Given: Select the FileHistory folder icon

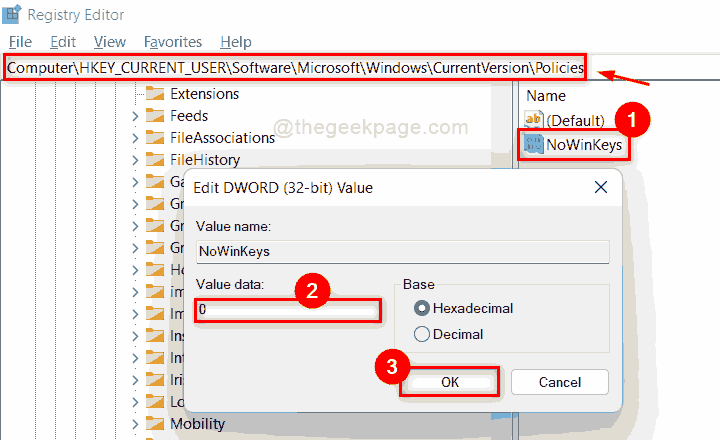Looking at the screenshot, I should 155,160.
